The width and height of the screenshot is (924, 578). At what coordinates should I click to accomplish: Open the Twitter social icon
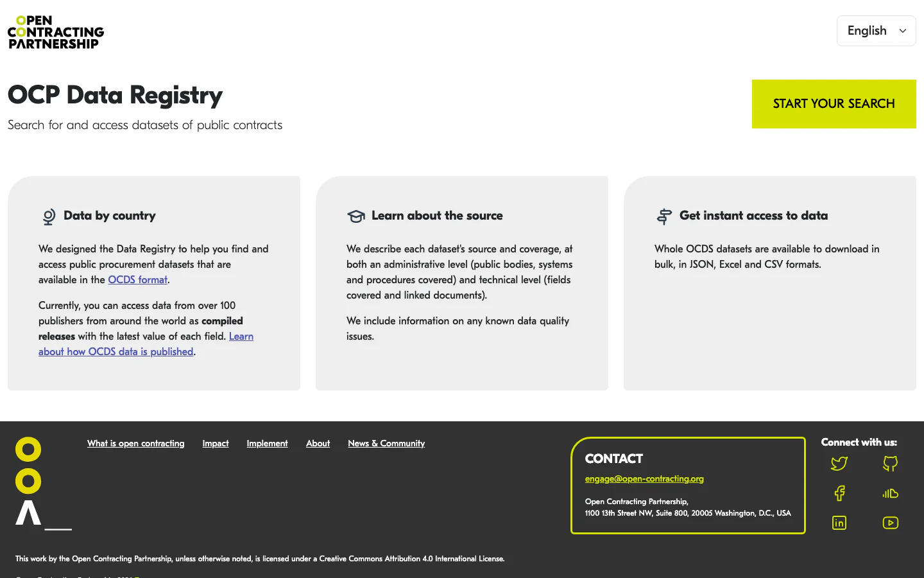pyautogui.click(x=839, y=464)
